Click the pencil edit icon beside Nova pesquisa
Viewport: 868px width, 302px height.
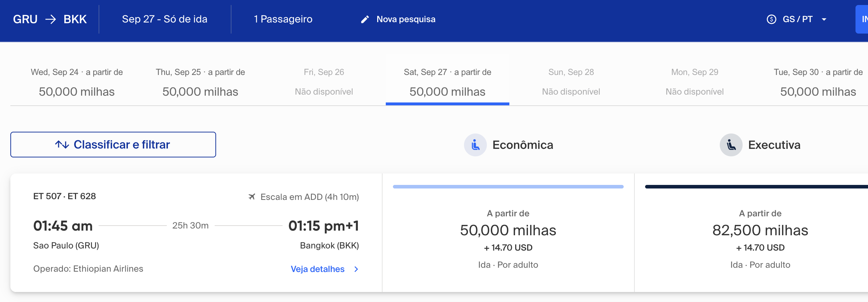coord(365,19)
